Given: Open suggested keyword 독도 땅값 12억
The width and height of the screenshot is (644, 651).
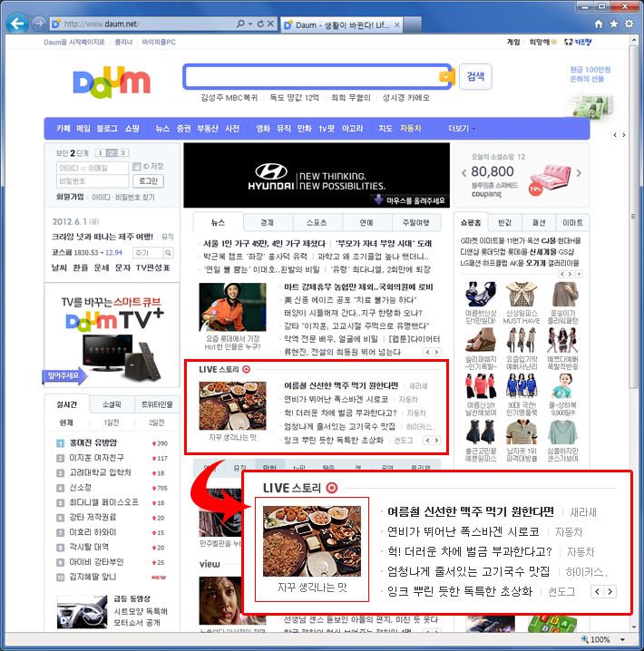Looking at the screenshot, I should point(294,98).
